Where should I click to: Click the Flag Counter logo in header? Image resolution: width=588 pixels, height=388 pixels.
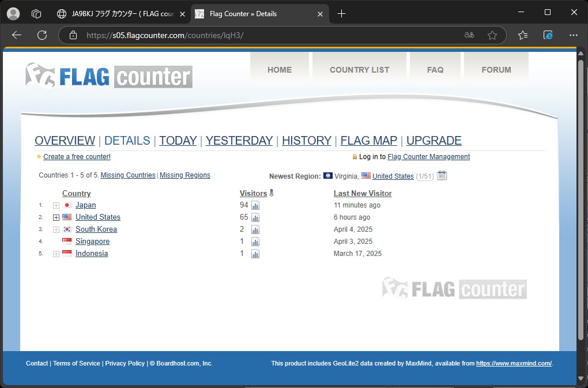(109, 76)
